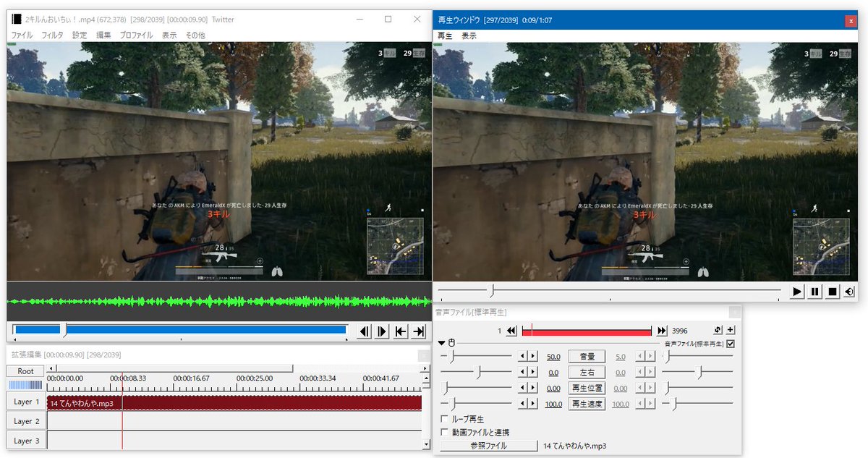Viewport: 868px width, 458px height.
Task: Click the 音量 value 50.0
Action: coord(553,357)
